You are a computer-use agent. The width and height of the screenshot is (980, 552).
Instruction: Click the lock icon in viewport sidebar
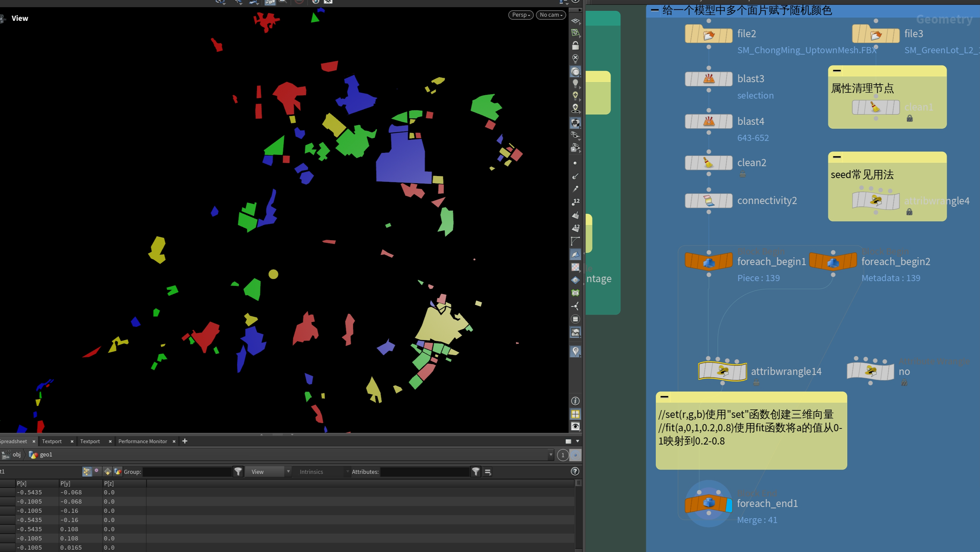click(x=575, y=46)
